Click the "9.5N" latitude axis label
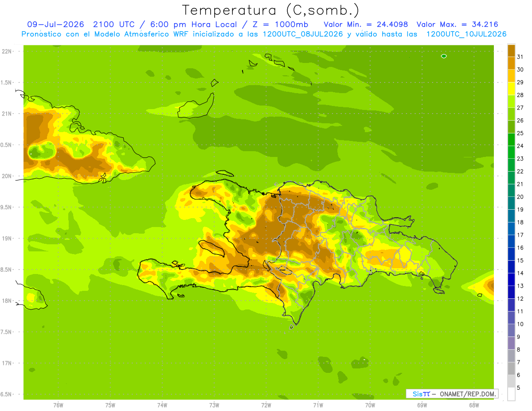The height and width of the screenshot is (411, 532). (6, 207)
